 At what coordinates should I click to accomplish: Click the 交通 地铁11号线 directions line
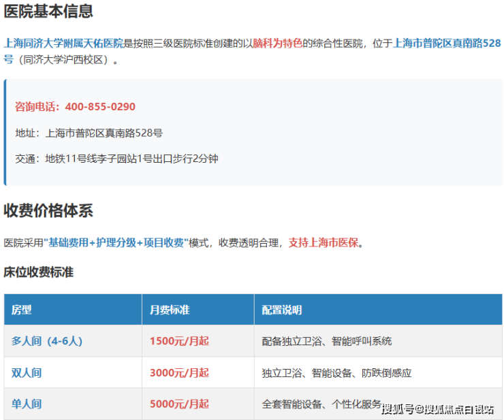[x=116, y=159]
